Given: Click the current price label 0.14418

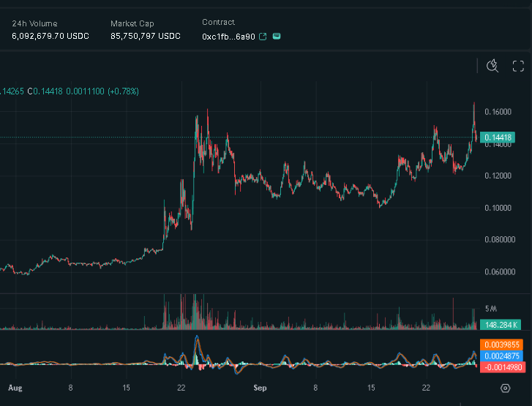Looking at the screenshot, I should (x=498, y=138).
